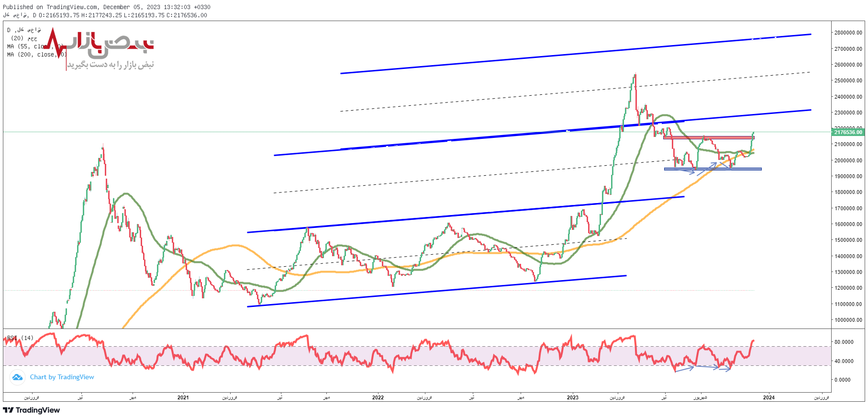Click the RSI 80.0000 axis label
This screenshot has height=419, width=868.
844,342
